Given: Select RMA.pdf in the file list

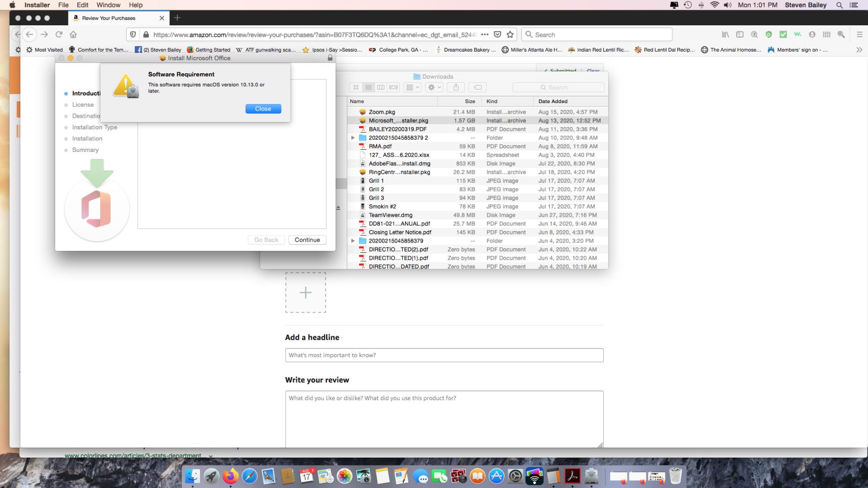Looking at the screenshot, I should click(x=478, y=146).
